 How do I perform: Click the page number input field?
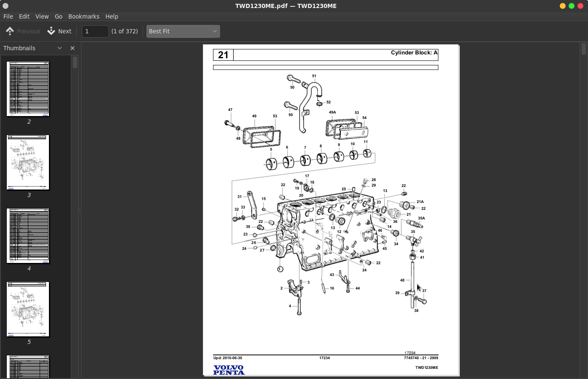coord(95,31)
